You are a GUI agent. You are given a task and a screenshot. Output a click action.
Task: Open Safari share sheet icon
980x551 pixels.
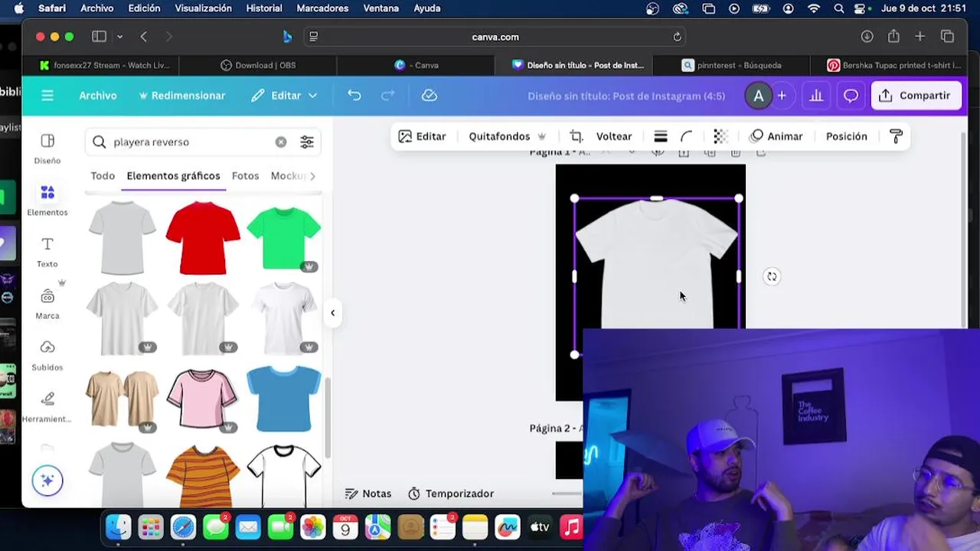893,36
